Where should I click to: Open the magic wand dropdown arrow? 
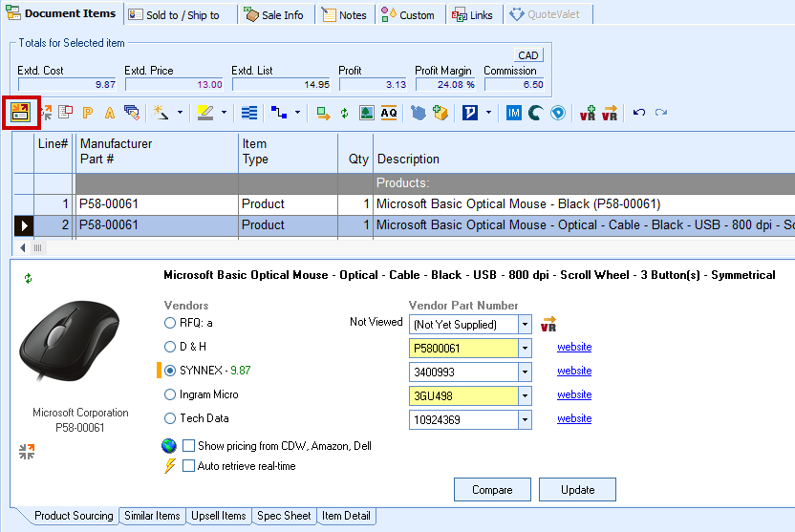point(180,113)
